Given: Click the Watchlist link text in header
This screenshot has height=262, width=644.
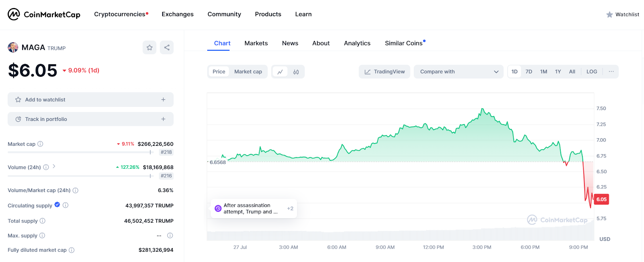Looking at the screenshot, I should point(627,14).
